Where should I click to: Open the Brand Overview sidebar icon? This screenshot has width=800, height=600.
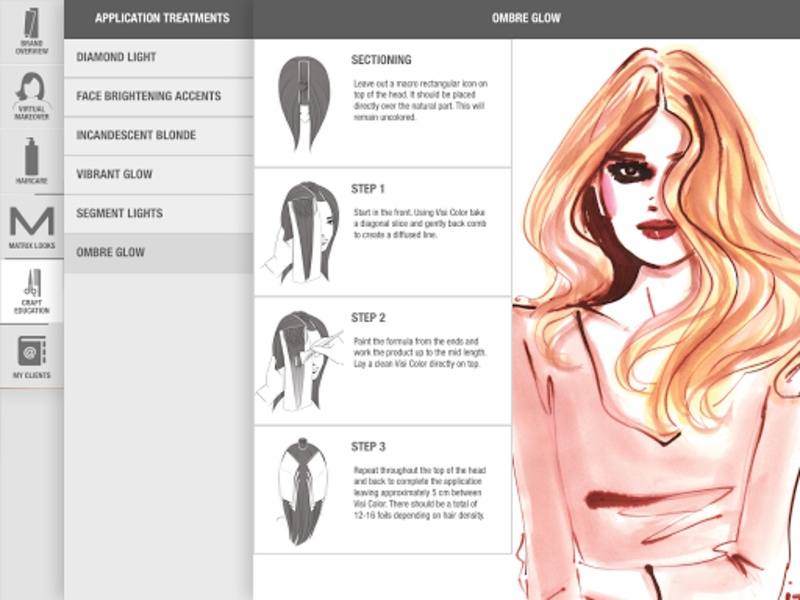pyautogui.click(x=32, y=31)
